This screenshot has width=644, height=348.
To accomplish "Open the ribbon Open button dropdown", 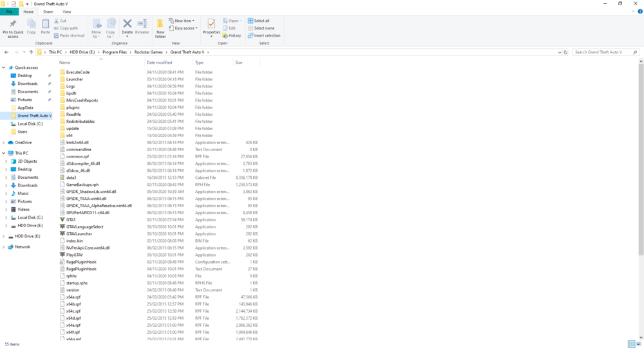I will click(x=241, y=21).
